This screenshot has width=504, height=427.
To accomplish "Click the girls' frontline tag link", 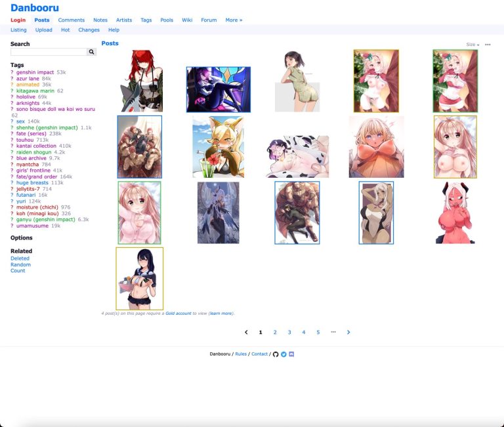I will [33, 171].
